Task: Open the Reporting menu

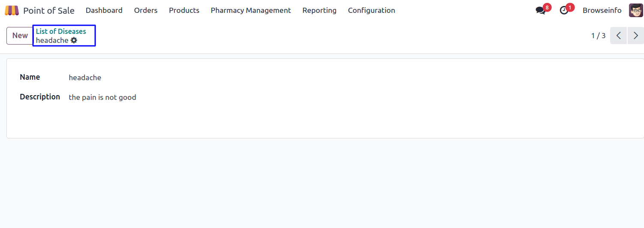Action: pyautogui.click(x=319, y=10)
